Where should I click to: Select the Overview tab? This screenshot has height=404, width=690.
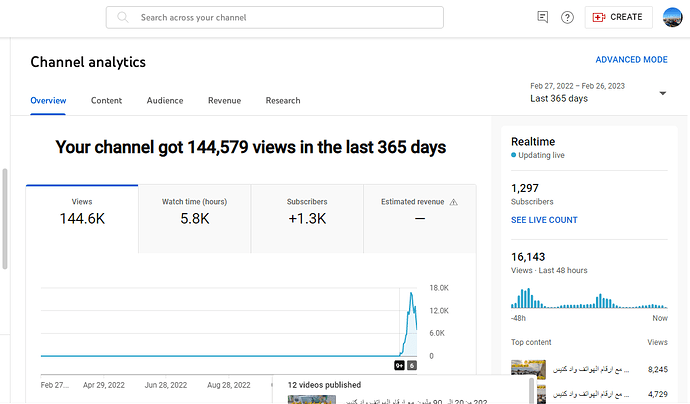[x=48, y=100]
